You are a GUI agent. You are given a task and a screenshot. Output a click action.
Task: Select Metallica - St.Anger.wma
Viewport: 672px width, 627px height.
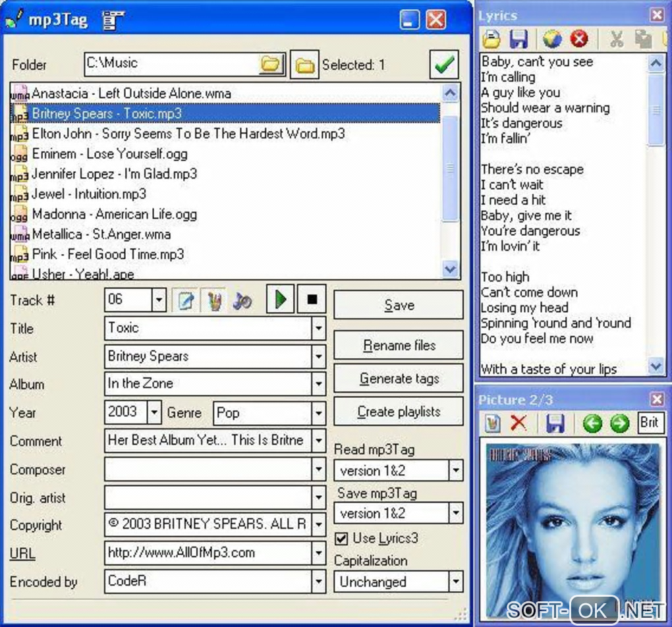click(x=225, y=234)
